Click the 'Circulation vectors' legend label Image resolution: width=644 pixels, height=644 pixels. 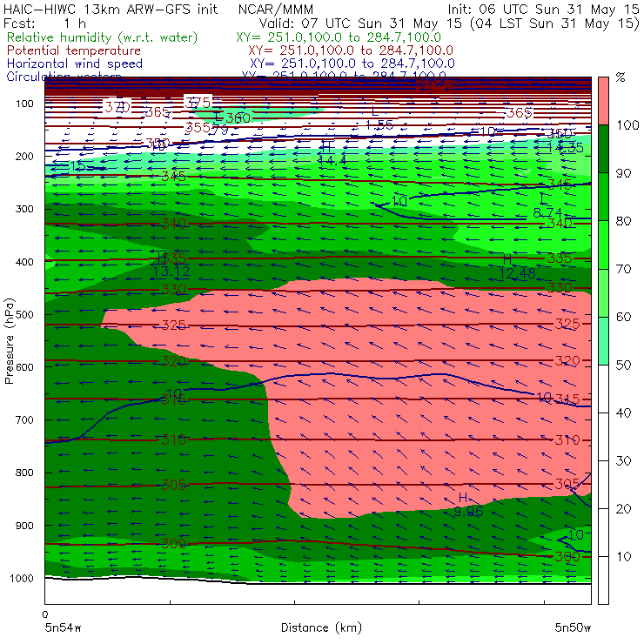(64, 76)
